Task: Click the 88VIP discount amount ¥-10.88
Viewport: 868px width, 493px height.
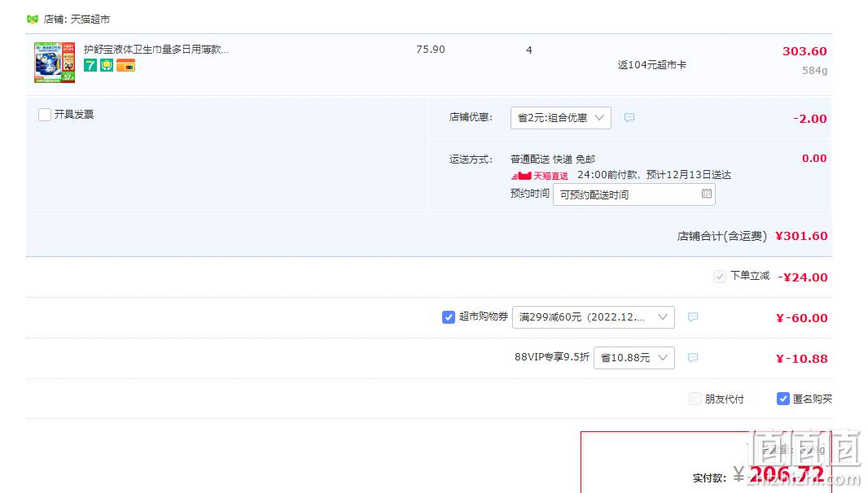Action: click(801, 359)
